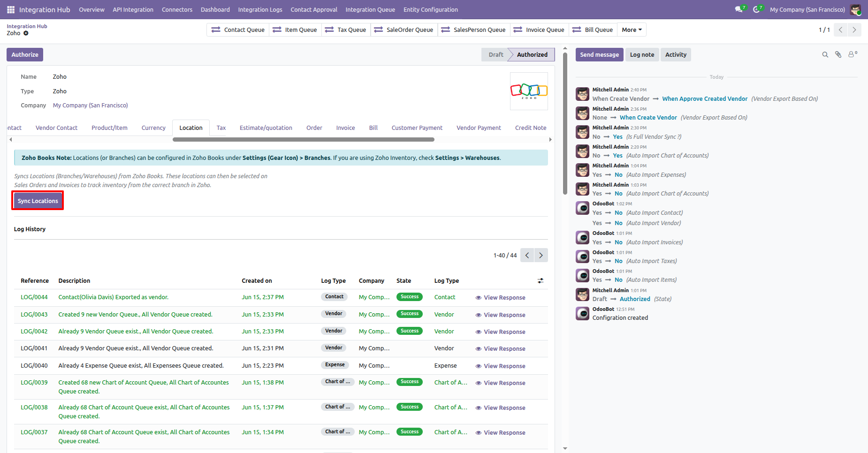The width and height of the screenshot is (868, 453).
Task: Attach files using the paperclip icon
Action: pyautogui.click(x=838, y=55)
